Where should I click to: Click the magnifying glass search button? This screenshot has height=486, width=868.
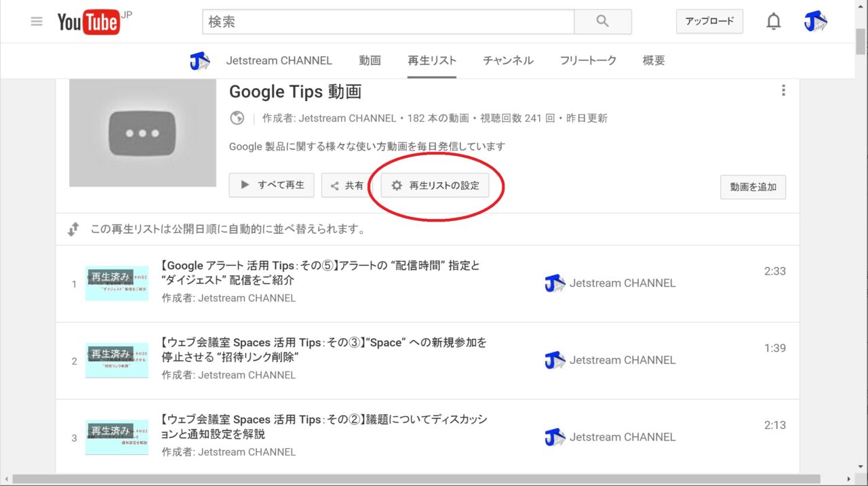(602, 22)
